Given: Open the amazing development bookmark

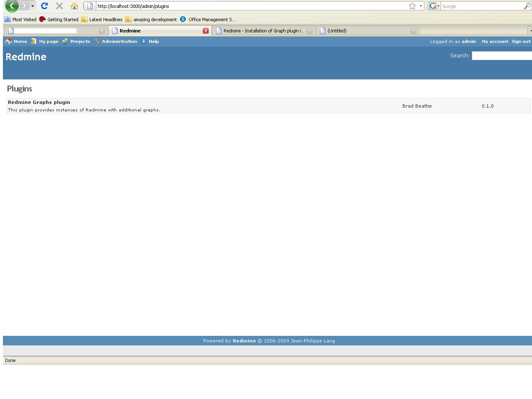Looking at the screenshot, I should 151,20.
